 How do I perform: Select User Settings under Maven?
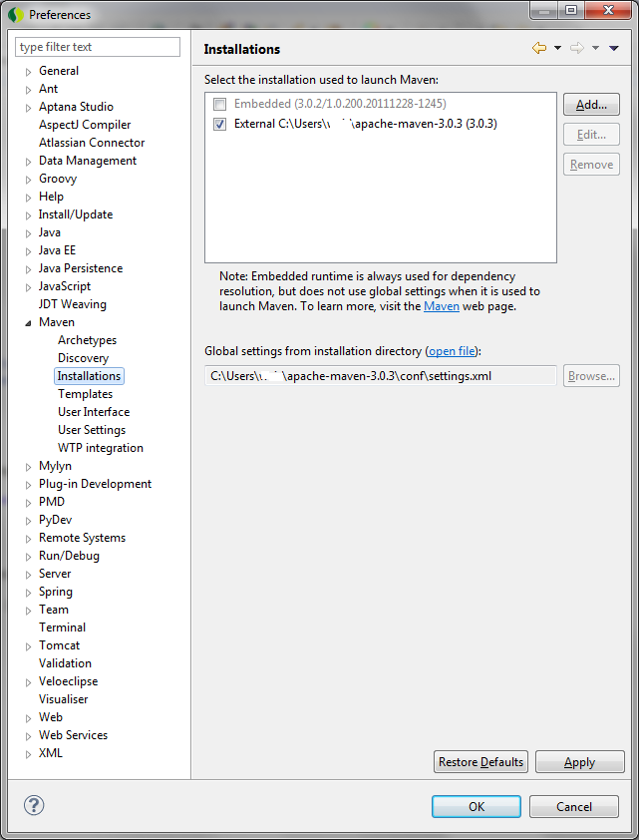click(92, 430)
